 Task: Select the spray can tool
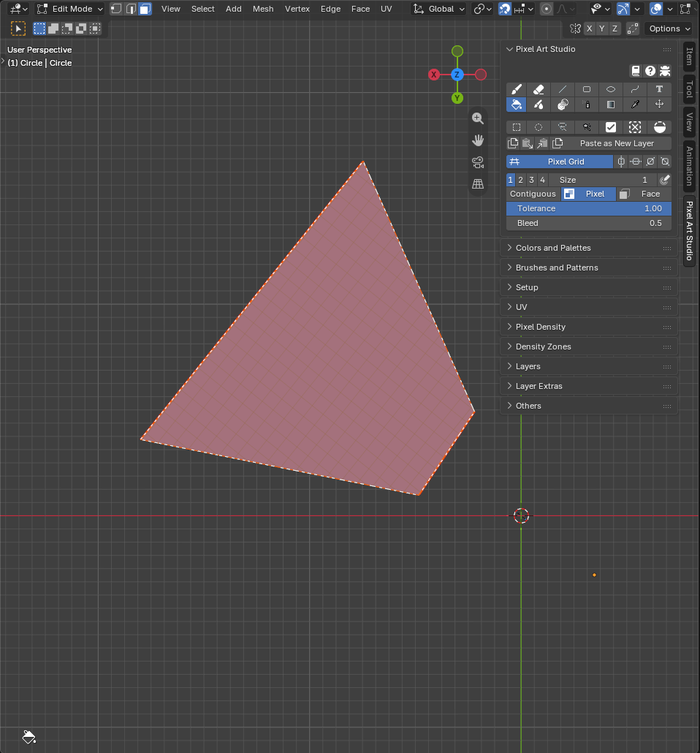click(587, 105)
